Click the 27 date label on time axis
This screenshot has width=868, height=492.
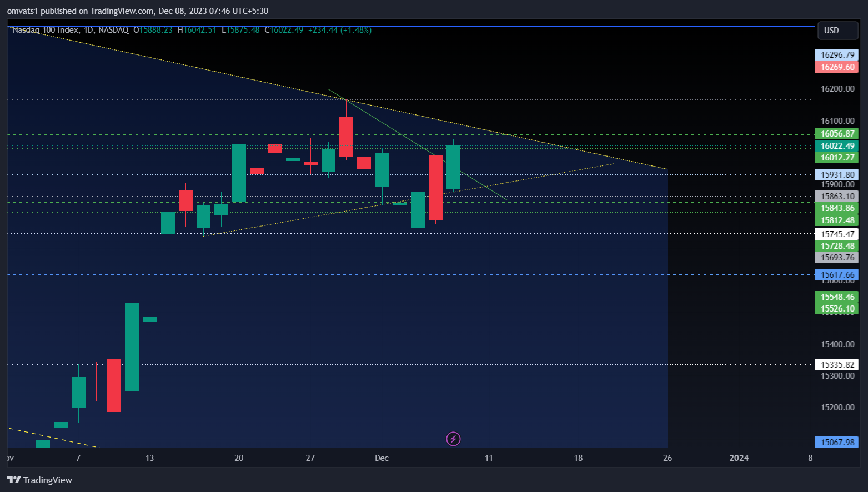[310, 458]
